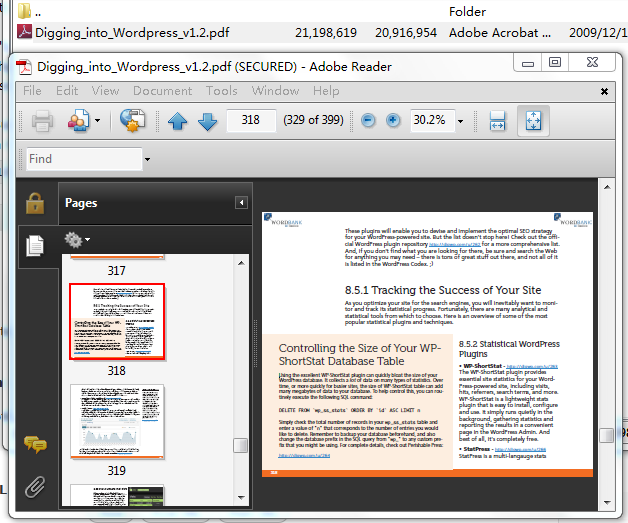Click heading 8.5.1 Tracking the Success of Your Site

(x=443, y=290)
